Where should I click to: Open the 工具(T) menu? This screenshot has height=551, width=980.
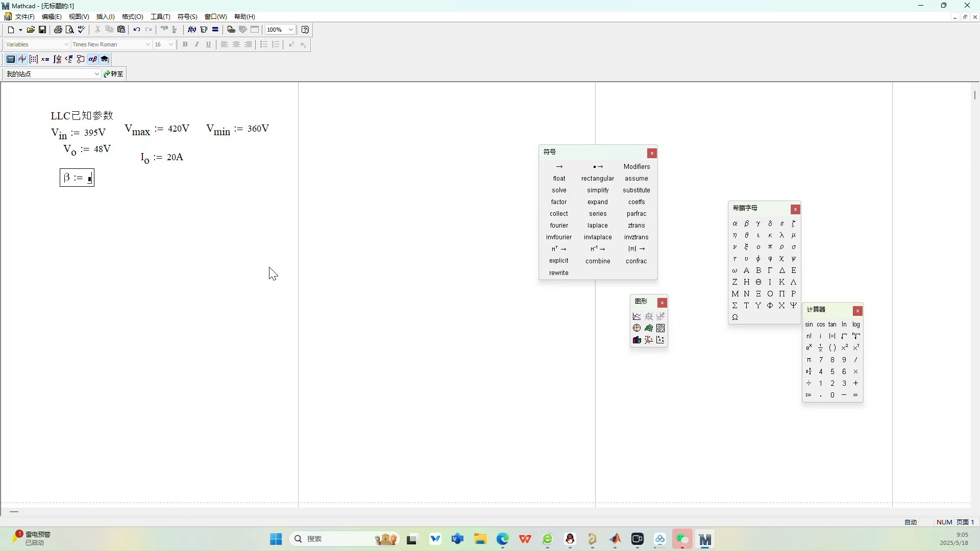(x=159, y=16)
